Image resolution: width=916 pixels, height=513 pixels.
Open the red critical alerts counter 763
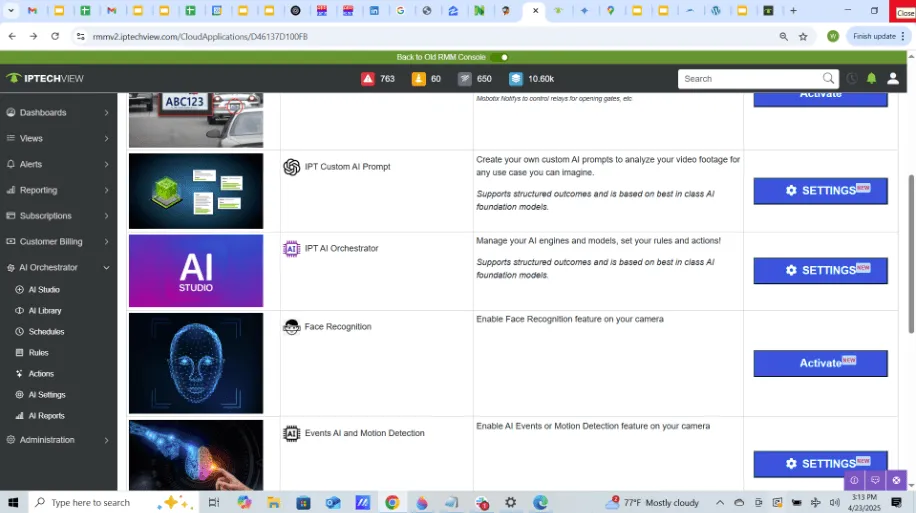click(378, 79)
